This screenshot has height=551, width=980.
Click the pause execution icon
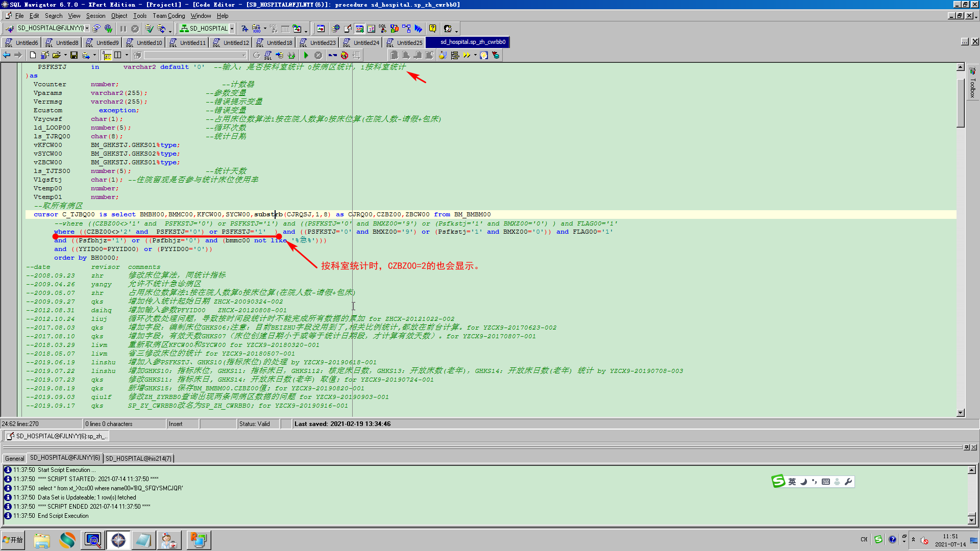coord(123,29)
